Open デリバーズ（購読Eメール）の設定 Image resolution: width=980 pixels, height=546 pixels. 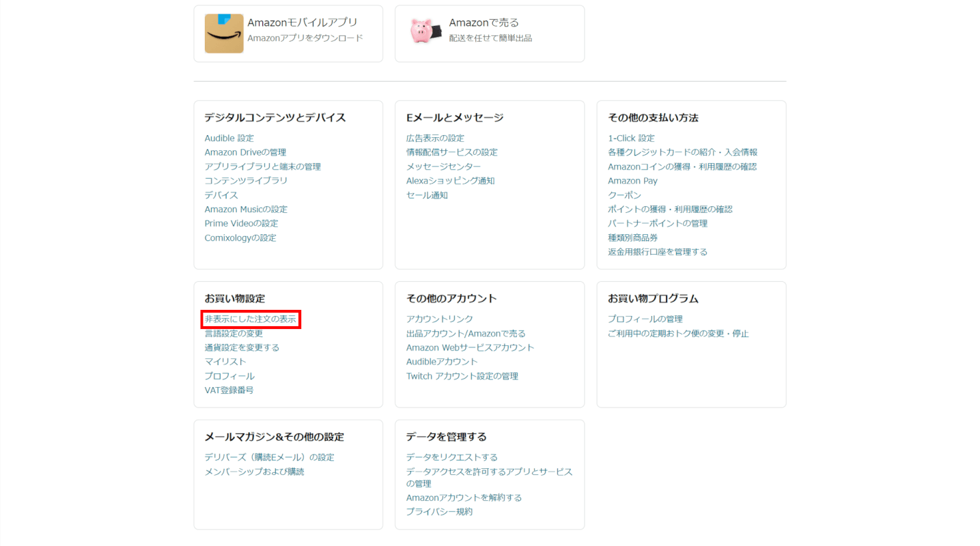270,457
